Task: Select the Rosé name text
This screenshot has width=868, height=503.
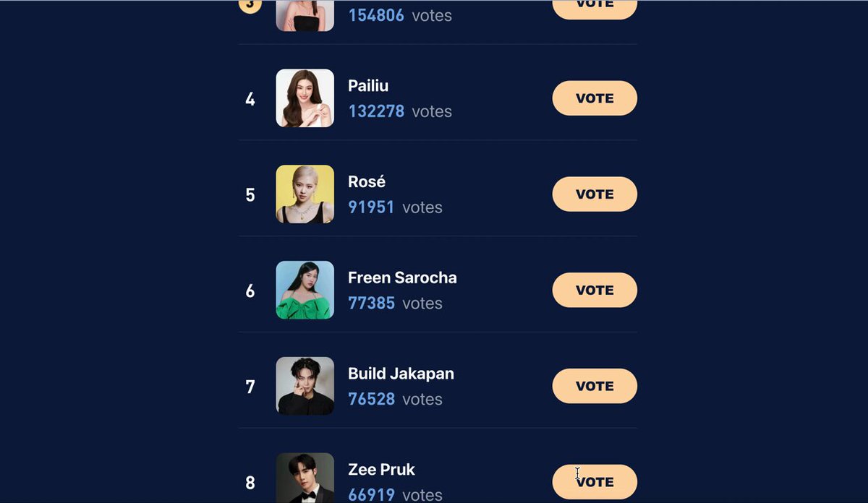Action: click(367, 181)
